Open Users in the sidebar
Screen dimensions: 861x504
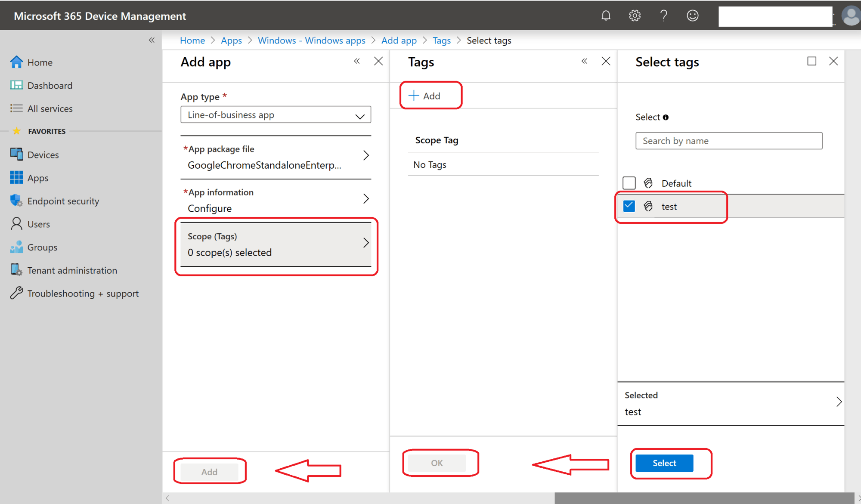(38, 224)
